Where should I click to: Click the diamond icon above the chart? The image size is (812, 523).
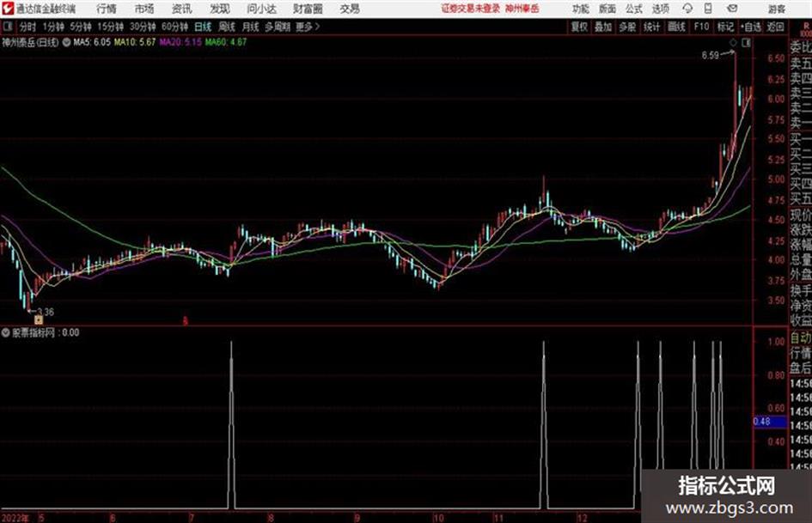[733, 42]
